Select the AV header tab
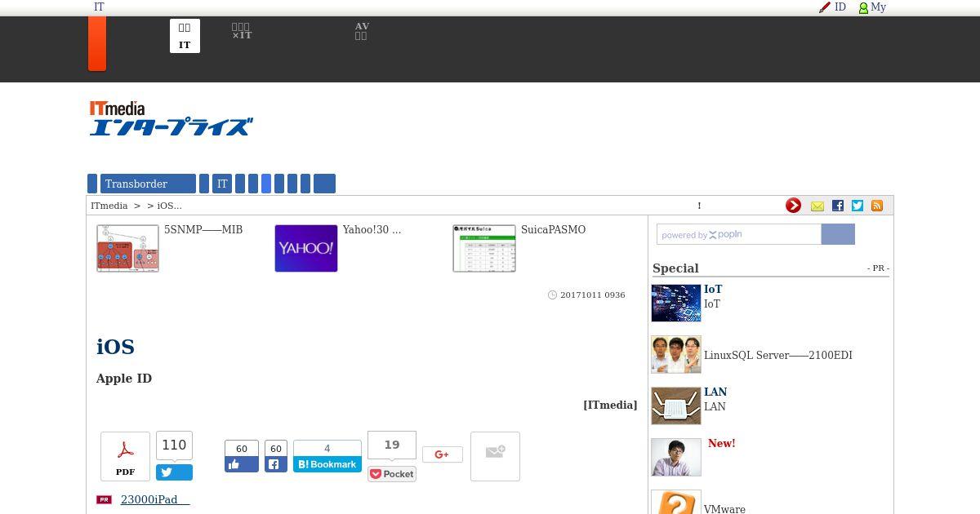The image size is (980, 514). click(x=362, y=31)
